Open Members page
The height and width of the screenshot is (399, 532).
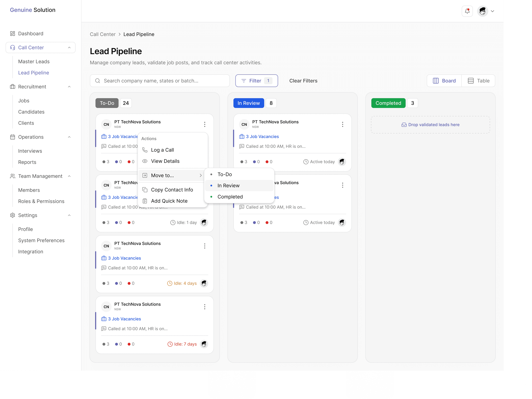coord(29,190)
